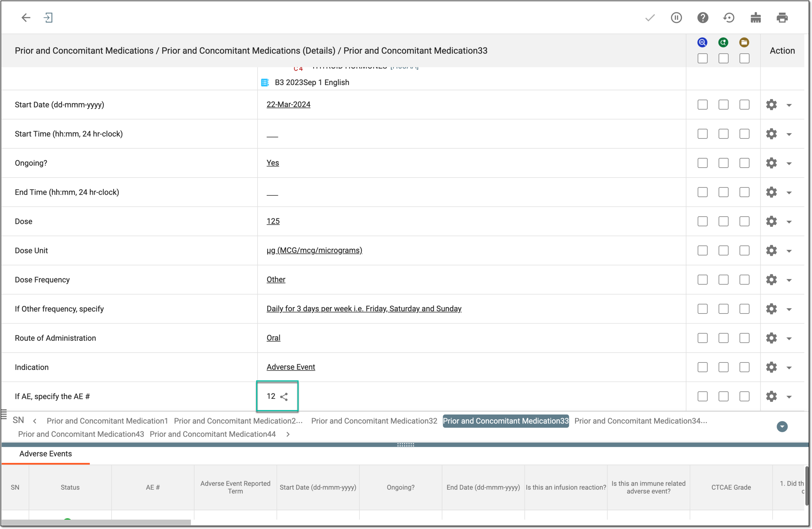
Task: Click the blue query magnifier icon
Action: click(x=702, y=42)
